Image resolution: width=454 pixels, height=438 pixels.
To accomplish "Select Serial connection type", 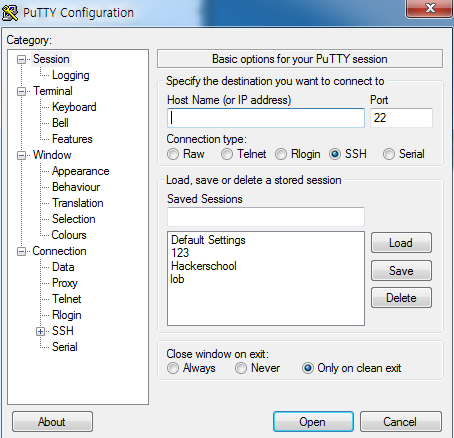I will pyautogui.click(x=389, y=154).
